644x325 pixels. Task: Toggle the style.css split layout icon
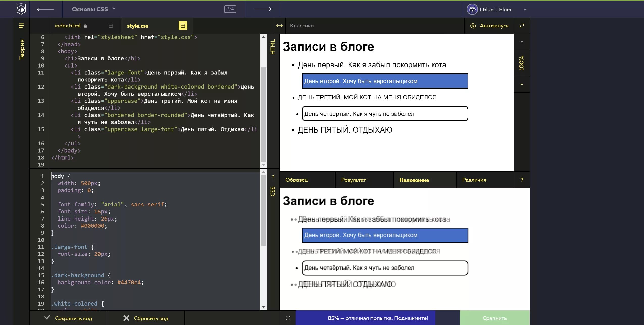pos(183,26)
